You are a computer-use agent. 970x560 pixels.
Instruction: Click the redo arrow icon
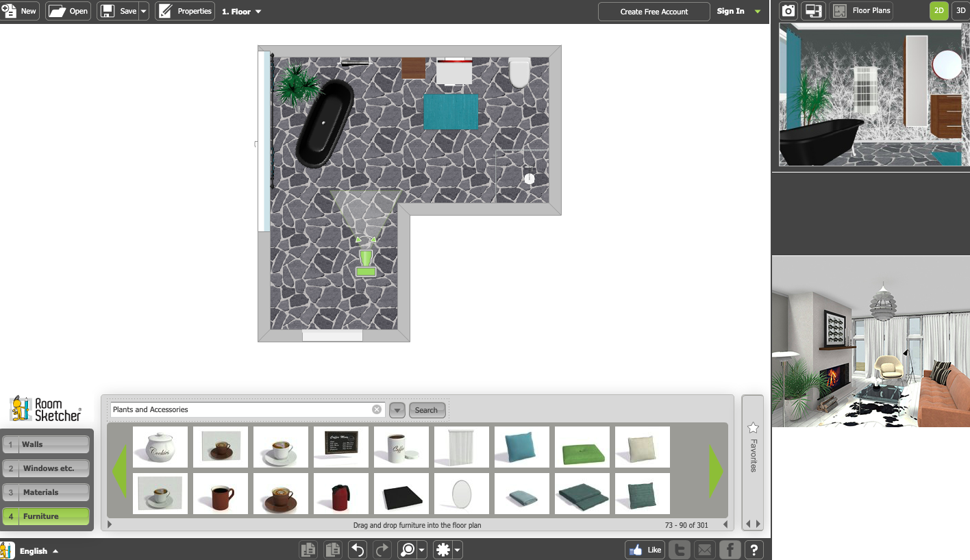(382, 549)
